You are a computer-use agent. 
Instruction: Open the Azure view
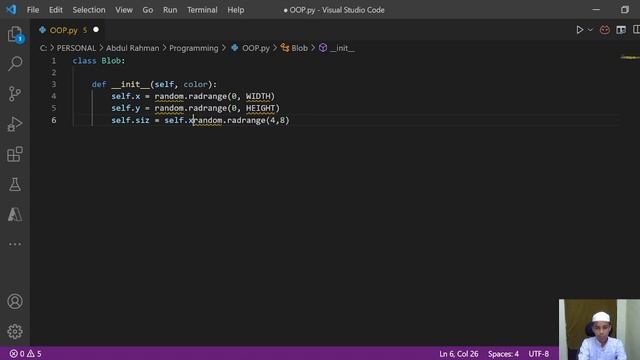point(15,214)
